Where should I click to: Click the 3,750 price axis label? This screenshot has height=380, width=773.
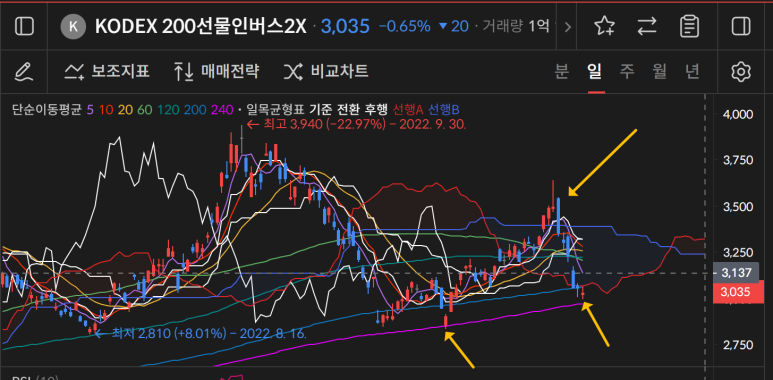click(x=737, y=161)
